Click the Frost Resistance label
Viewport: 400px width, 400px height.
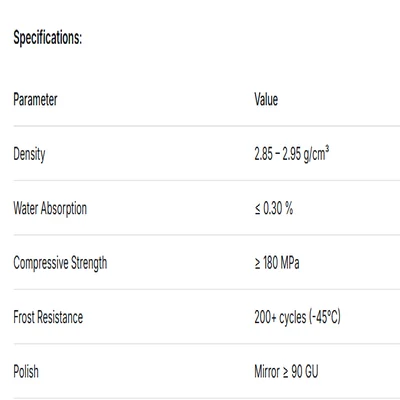point(48,317)
